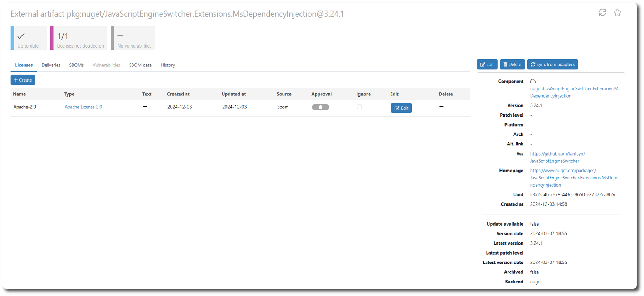
Task: Switch to the Licenses tab
Action: [x=24, y=65]
